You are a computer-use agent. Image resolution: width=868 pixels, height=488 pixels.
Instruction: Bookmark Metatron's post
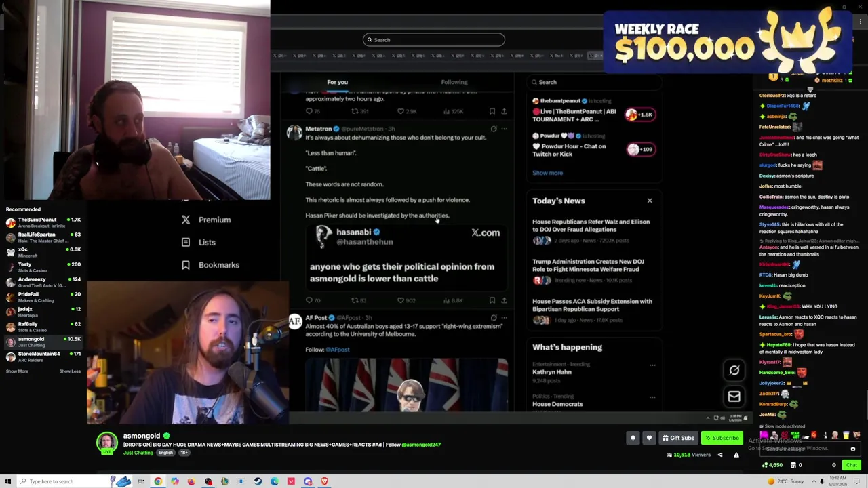[492, 300]
